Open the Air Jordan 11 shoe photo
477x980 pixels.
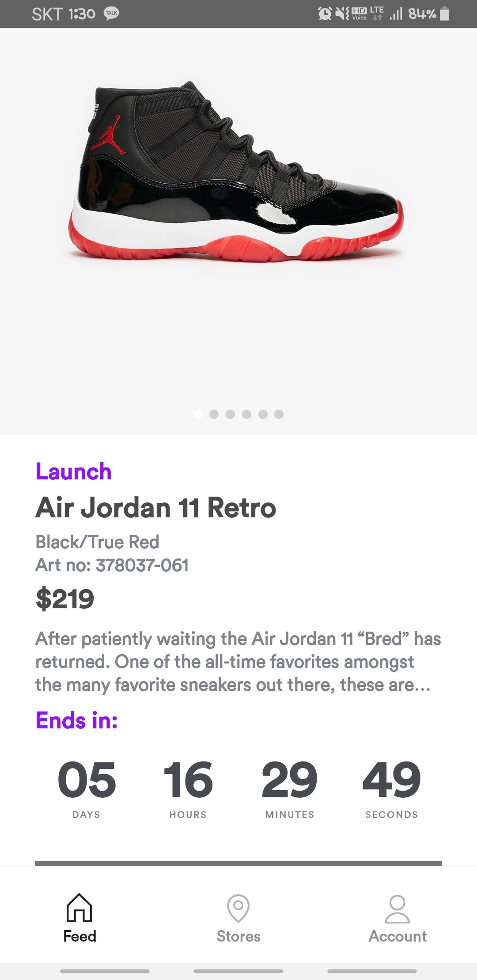pos(236,172)
